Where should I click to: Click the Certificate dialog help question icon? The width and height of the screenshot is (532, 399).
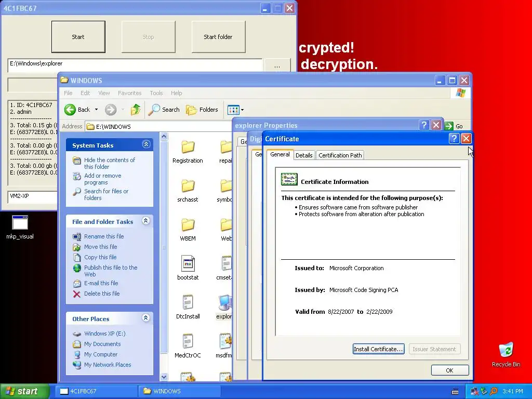pyautogui.click(x=454, y=138)
